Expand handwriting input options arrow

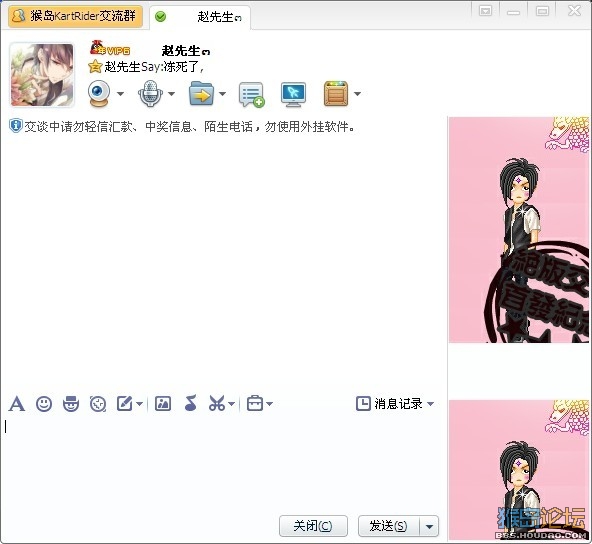click(139, 404)
